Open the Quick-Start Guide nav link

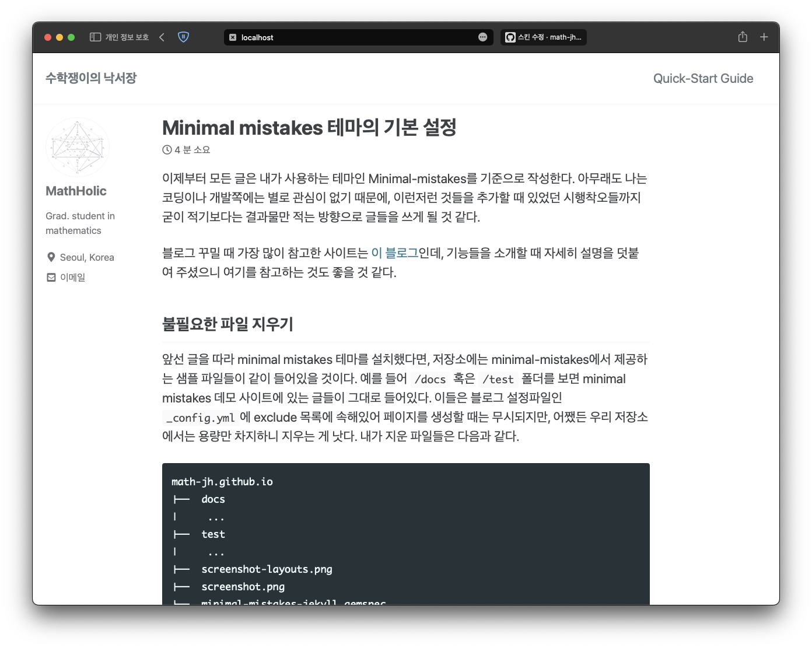click(x=703, y=79)
